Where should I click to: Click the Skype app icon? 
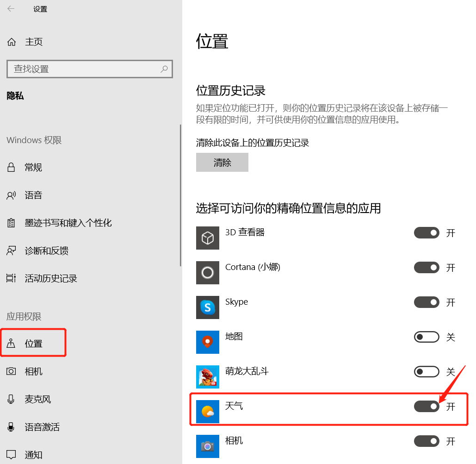[x=207, y=307]
